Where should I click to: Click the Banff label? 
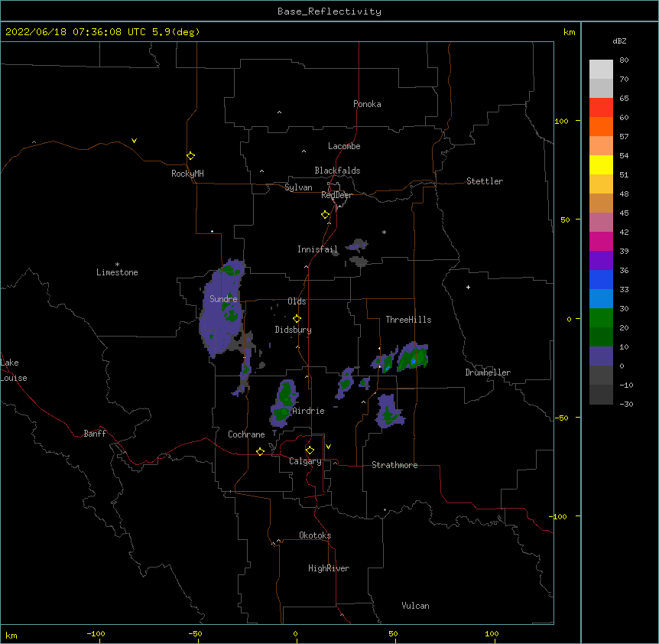coord(95,434)
